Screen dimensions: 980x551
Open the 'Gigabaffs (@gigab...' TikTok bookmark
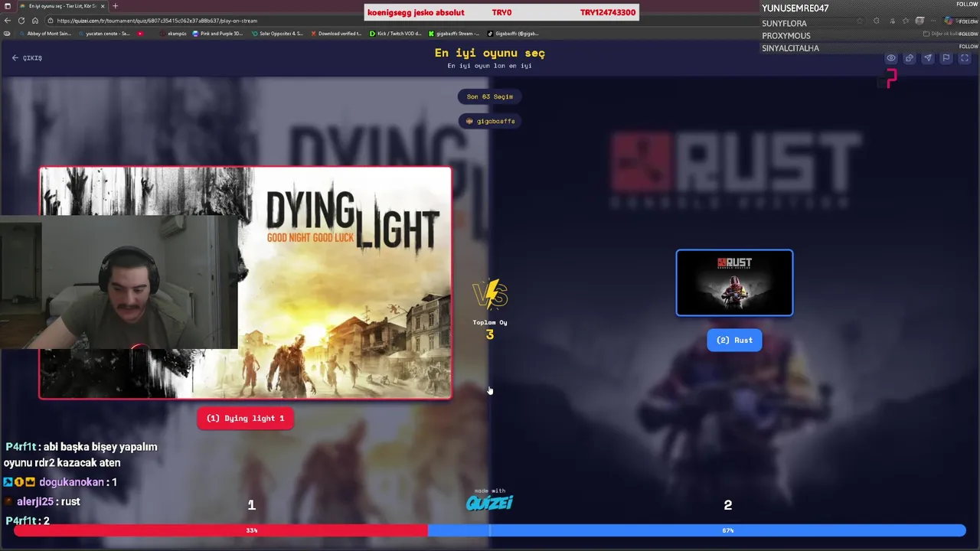(513, 34)
